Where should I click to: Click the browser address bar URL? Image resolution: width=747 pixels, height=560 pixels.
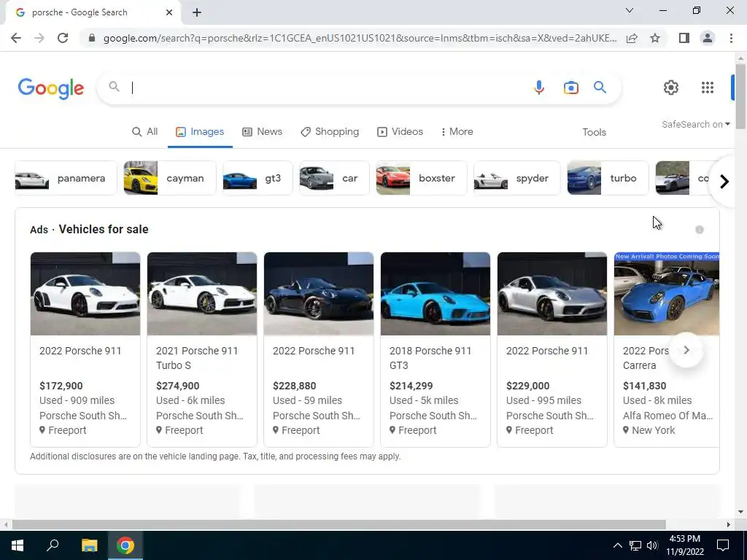(x=360, y=38)
